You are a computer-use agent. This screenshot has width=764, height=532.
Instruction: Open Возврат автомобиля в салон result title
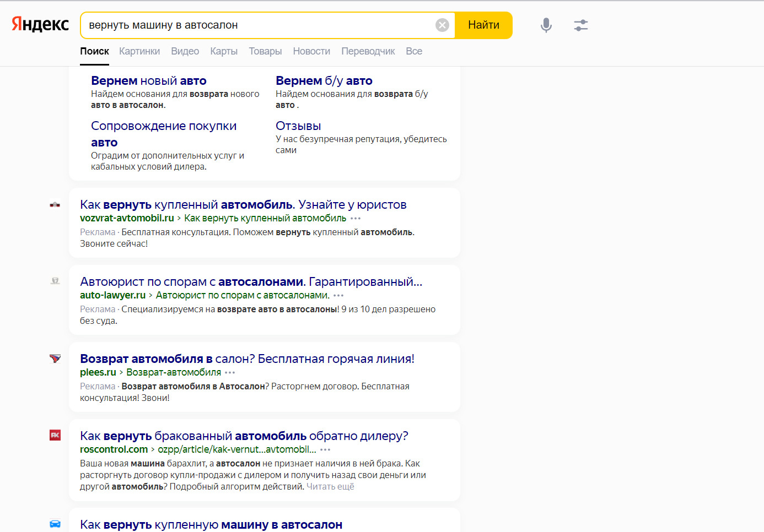[247, 359]
